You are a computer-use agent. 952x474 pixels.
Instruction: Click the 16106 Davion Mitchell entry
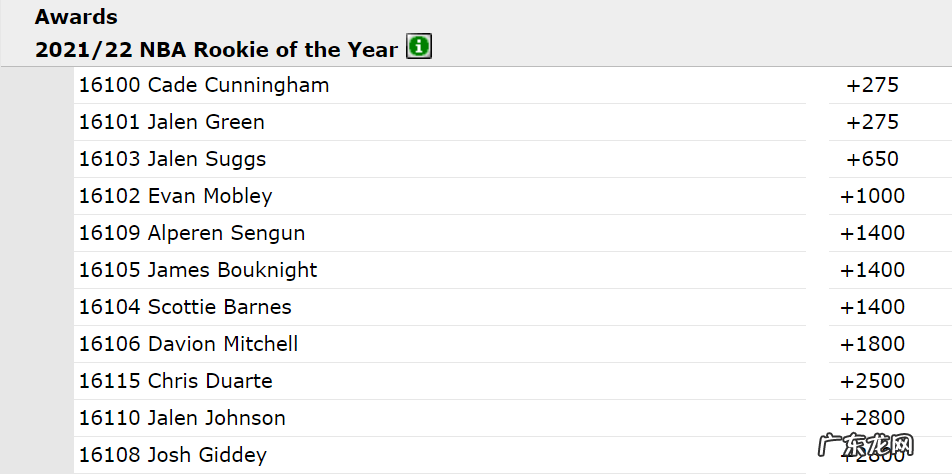pyautogui.click(x=189, y=344)
